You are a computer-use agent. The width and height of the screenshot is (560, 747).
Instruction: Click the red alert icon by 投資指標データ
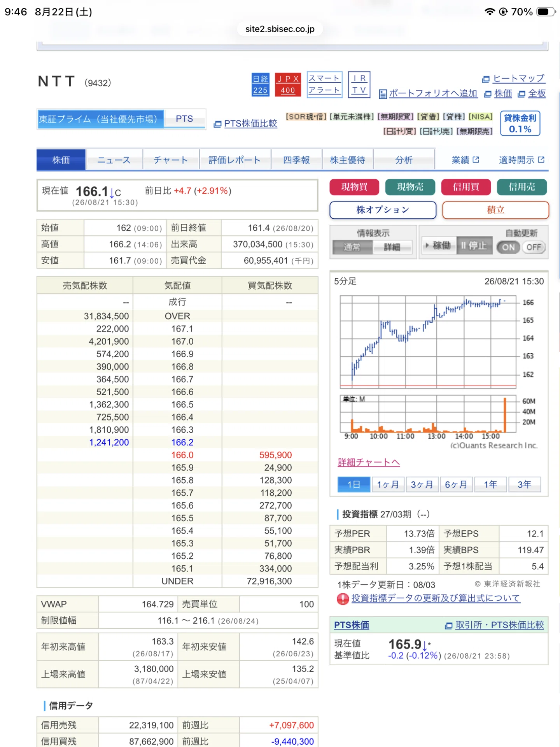[x=343, y=599]
